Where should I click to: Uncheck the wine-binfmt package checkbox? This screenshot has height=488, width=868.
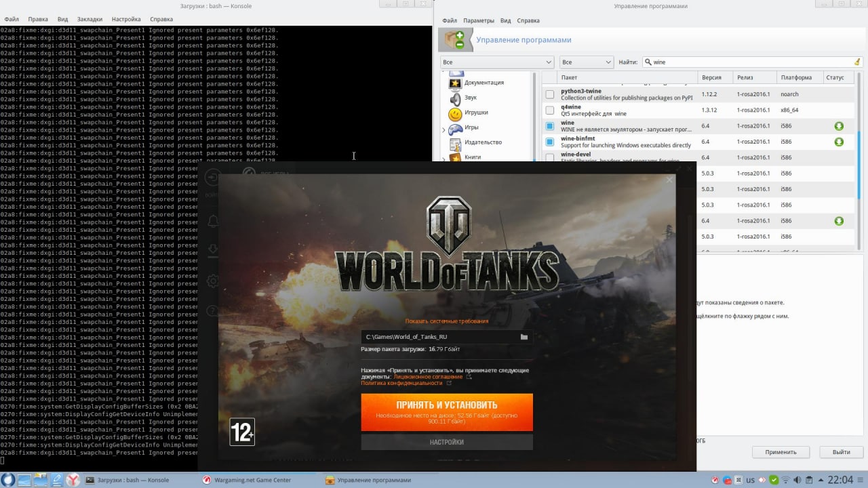coord(550,142)
